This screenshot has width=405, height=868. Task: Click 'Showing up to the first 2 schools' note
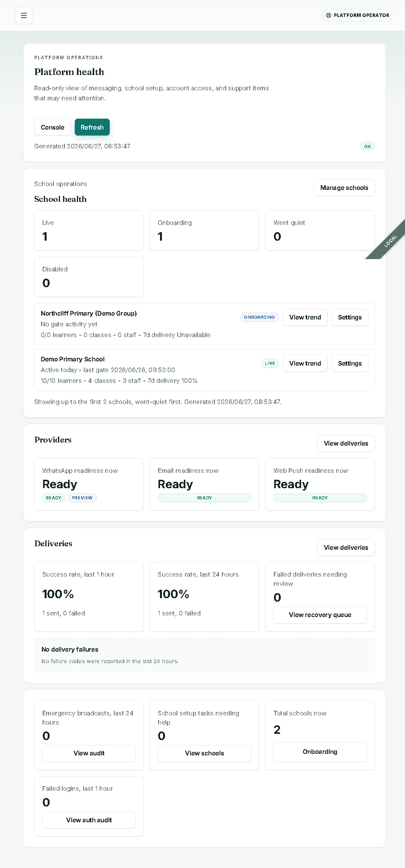(158, 402)
